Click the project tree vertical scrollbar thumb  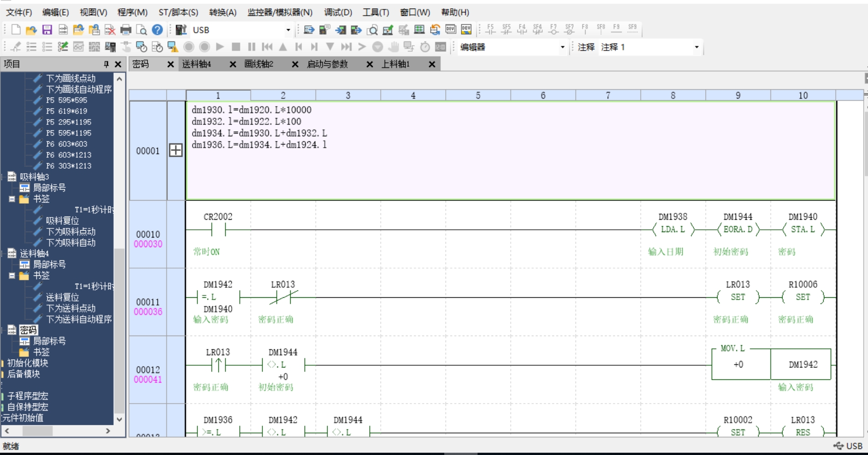(x=120, y=331)
